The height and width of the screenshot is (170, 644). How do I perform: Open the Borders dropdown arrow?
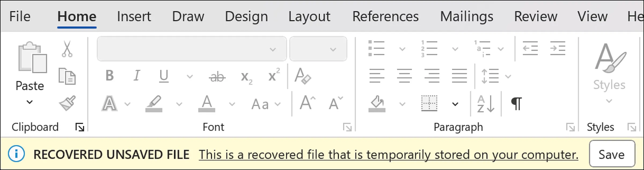click(x=455, y=104)
